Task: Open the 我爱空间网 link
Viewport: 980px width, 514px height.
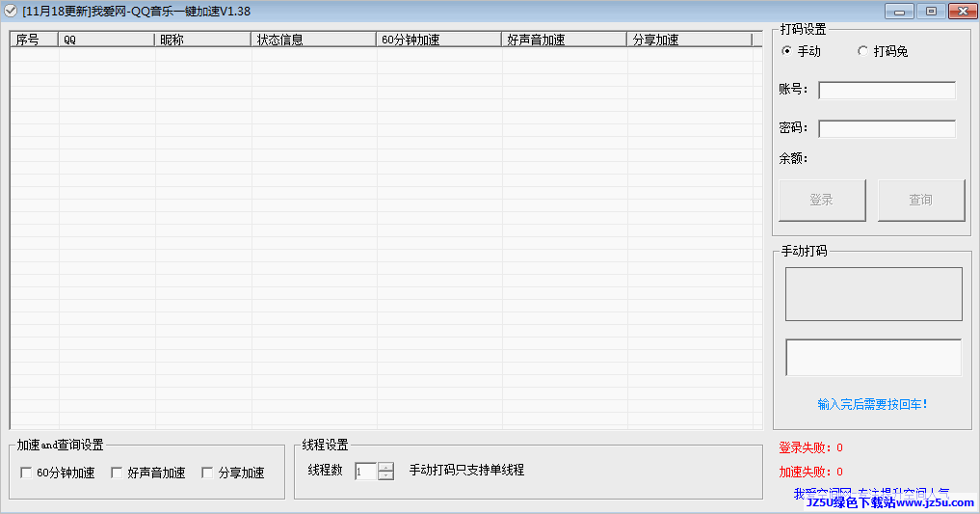Action: (871, 494)
